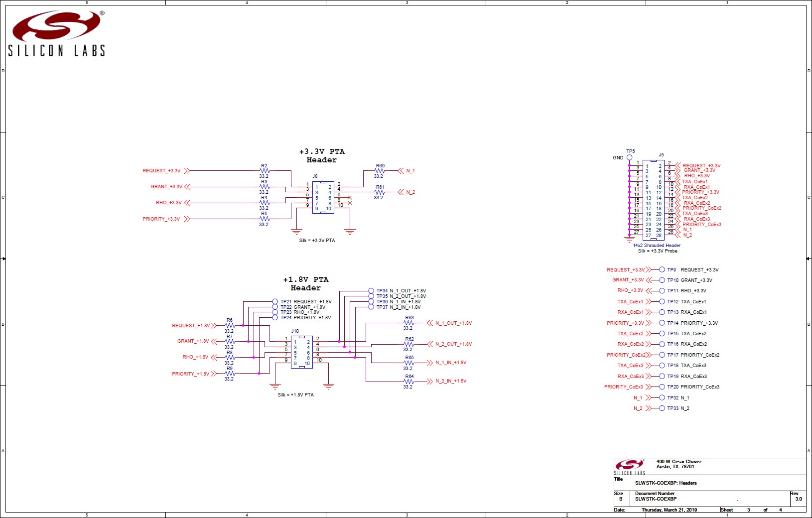Click PRIORITY_+1.8V port left of R9
This screenshot has width=812, height=518.
pyautogui.click(x=194, y=374)
